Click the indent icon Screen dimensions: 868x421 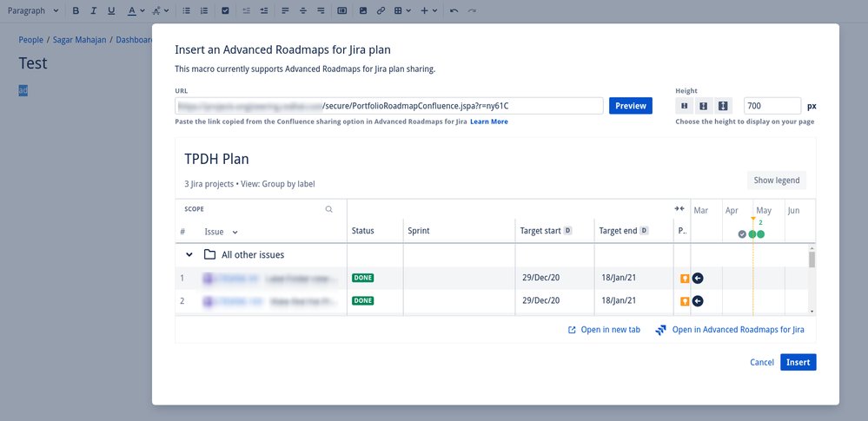point(264,10)
